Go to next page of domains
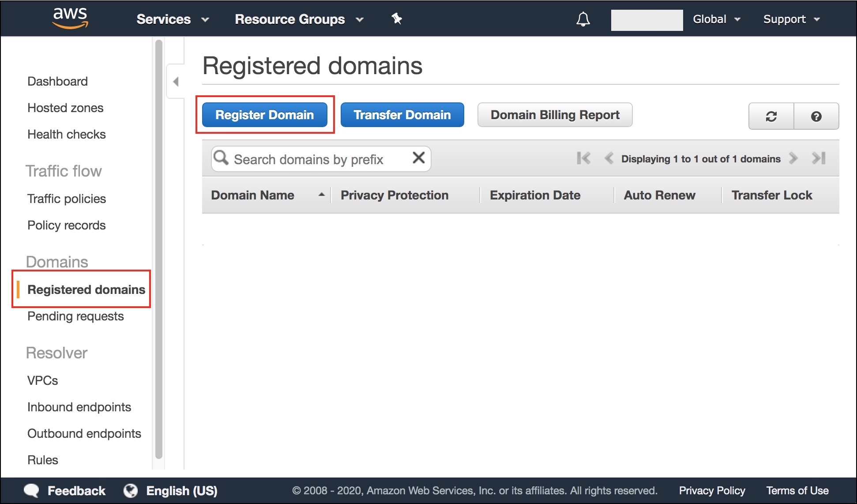 click(793, 158)
